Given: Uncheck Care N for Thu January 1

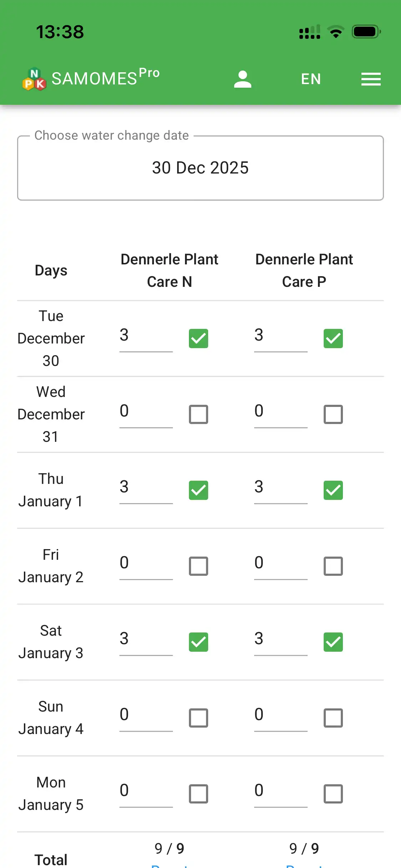Looking at the screenshot, I should [199, 490].
